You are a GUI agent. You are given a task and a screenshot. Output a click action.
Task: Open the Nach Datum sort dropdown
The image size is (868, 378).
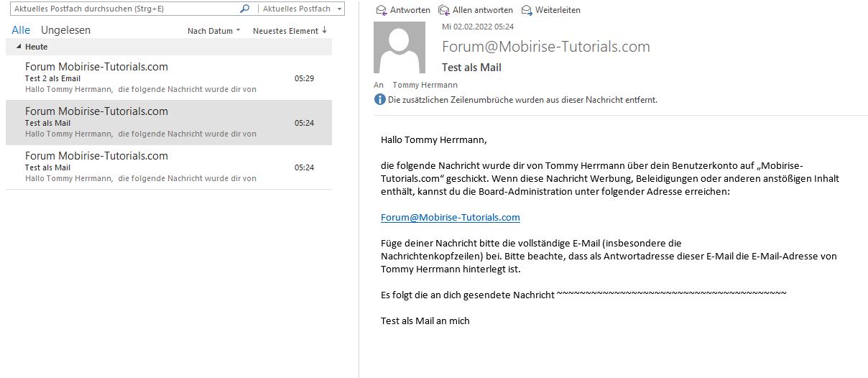pyautogui.click(x=213, y=31)
